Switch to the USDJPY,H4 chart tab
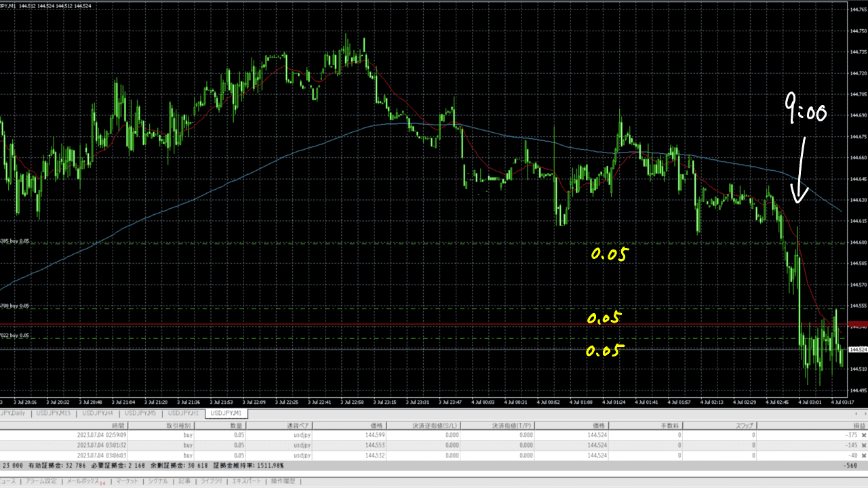This screenshot has height=488, width=868. (98, 413)
